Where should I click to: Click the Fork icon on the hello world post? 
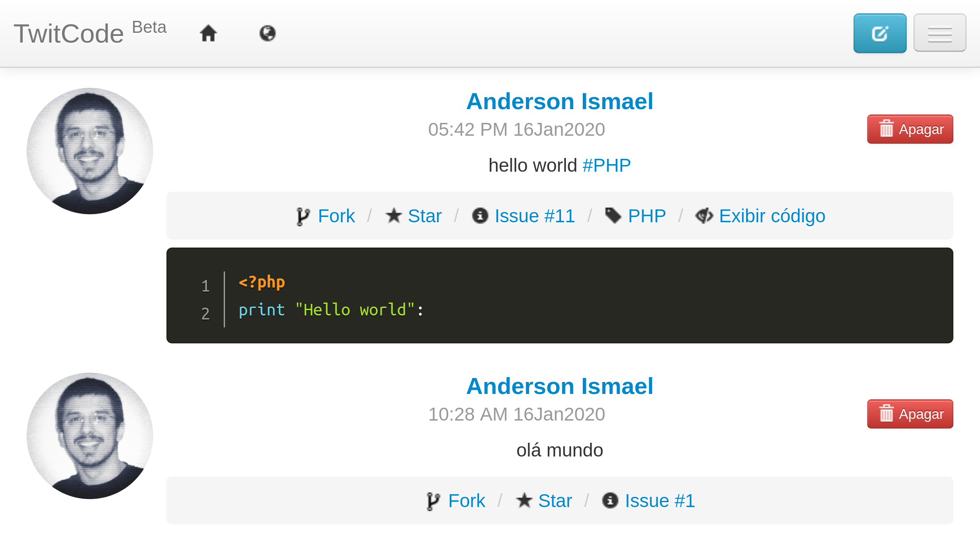pyautogui.click(x=304, y=216)
